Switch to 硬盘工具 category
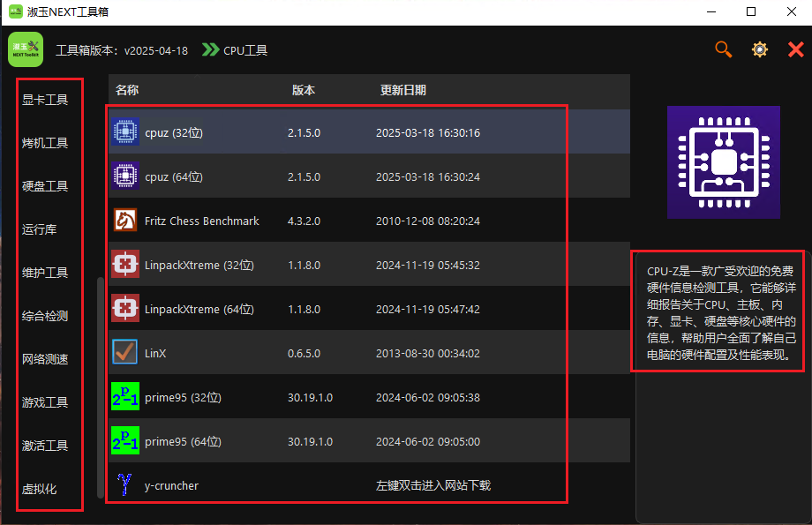Viewport: 812px width, 525px height. click(x=45, y=186)
